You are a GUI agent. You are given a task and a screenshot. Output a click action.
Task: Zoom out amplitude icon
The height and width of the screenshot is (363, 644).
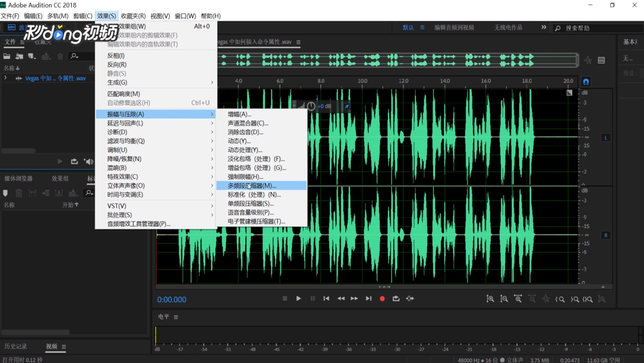click(x=504, y=299)
